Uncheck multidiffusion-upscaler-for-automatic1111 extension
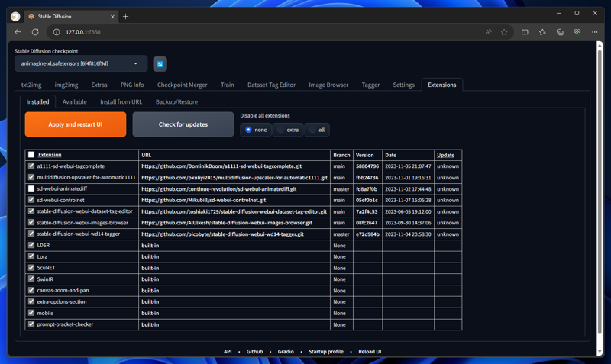The width and height of the screenshot is (611, 364). tap(31, 177)
